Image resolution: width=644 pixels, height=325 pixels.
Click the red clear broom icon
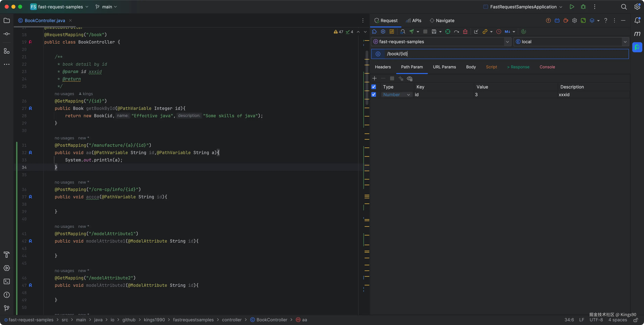click(x=465, y=31)
